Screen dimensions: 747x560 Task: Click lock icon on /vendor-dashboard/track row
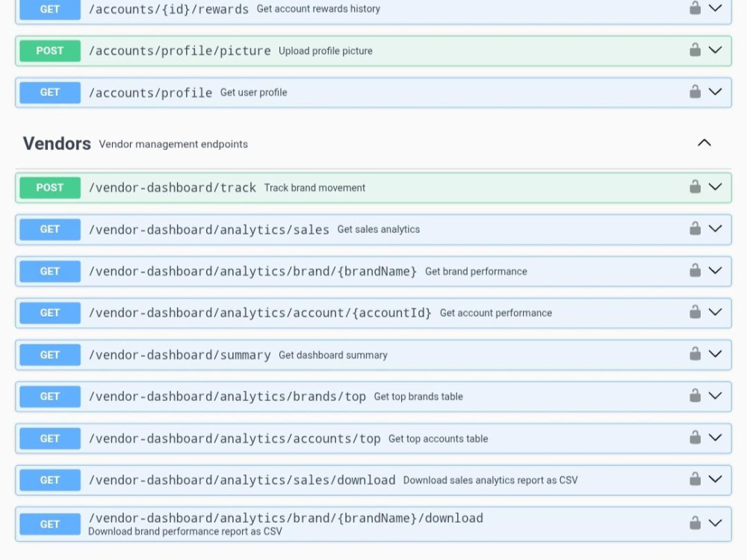click(x=695, y=187)
